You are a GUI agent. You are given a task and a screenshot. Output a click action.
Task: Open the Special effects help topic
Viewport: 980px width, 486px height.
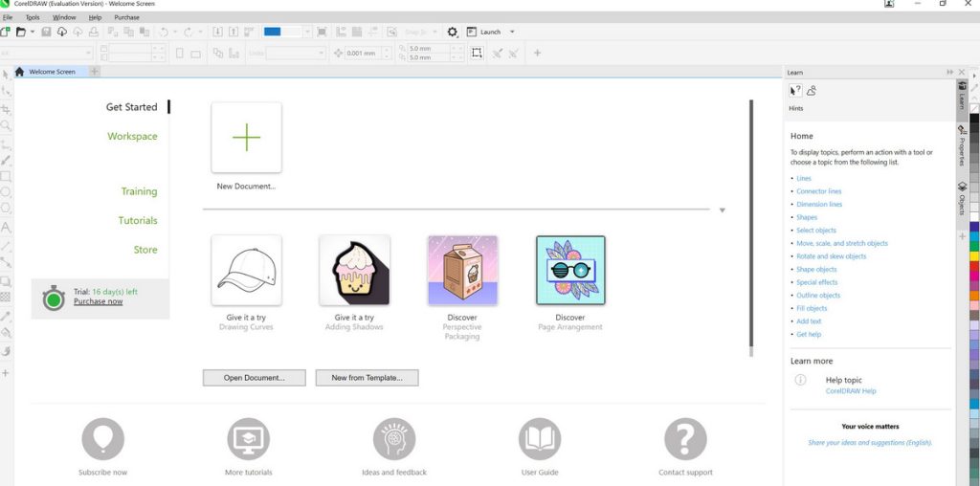pos(817,282)
